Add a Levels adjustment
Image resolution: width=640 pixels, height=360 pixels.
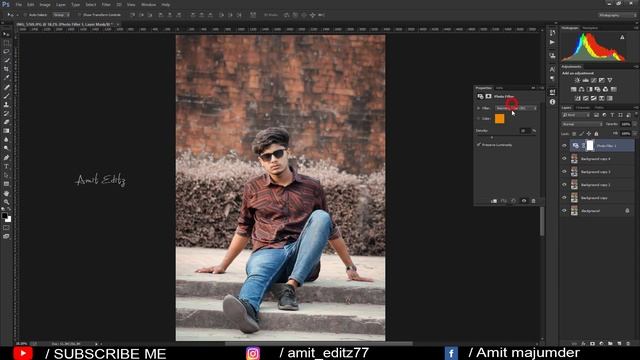click(x=585, y=80)
